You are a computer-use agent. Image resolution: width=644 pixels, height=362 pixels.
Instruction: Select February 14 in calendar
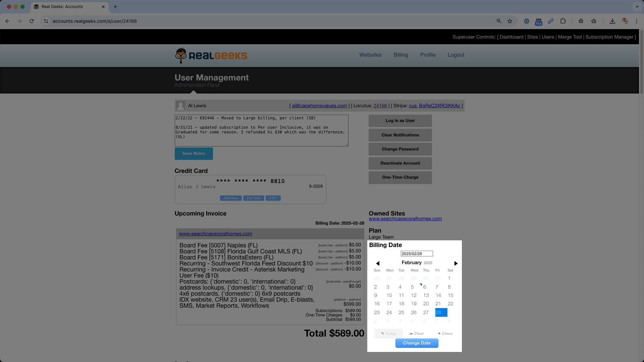438,296
